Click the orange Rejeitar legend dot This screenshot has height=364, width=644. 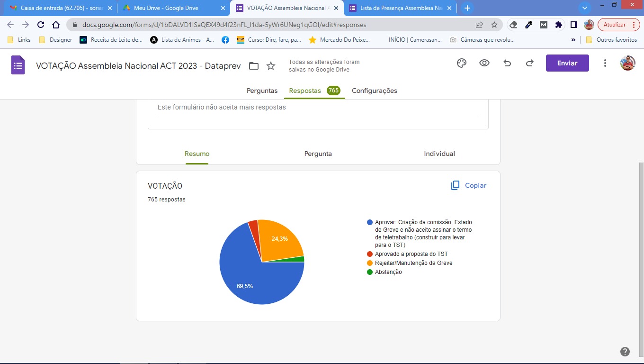click(x=370, y=263)
